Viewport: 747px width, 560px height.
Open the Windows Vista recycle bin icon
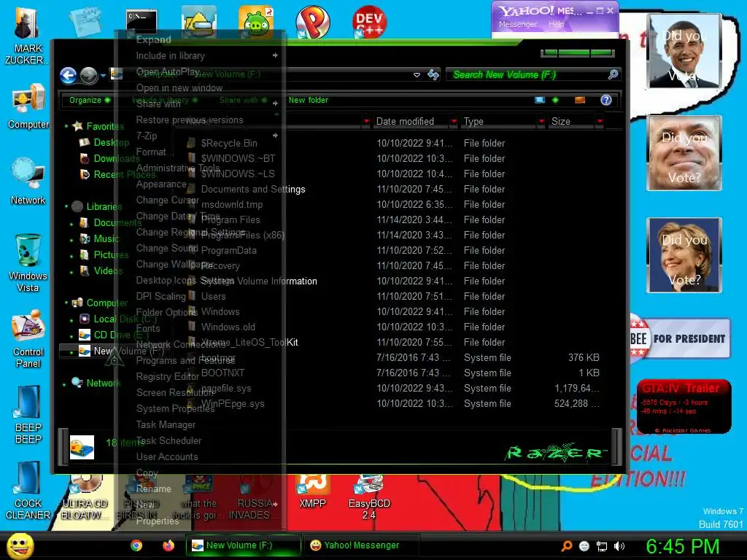click(28, 262)
